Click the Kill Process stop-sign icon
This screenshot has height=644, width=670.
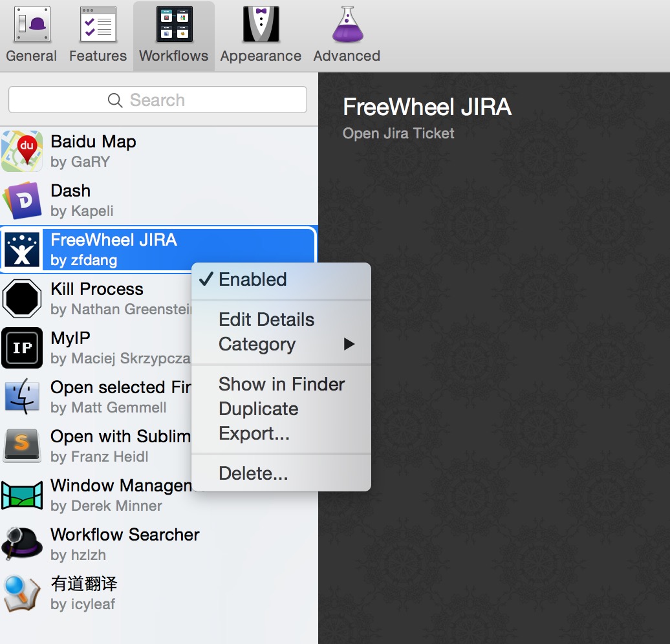point(22,299)
